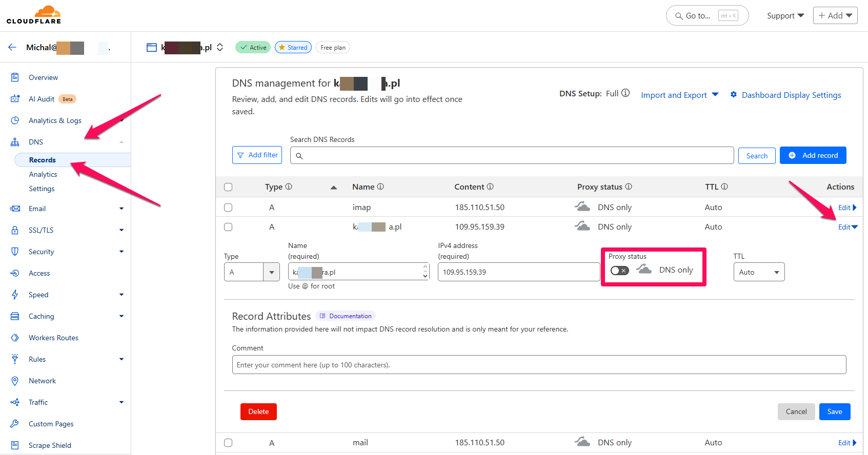Expand the Email sidebar section
Image resolution: width=868 pixels, height=455 pixels.
click(x=122, y=209)
